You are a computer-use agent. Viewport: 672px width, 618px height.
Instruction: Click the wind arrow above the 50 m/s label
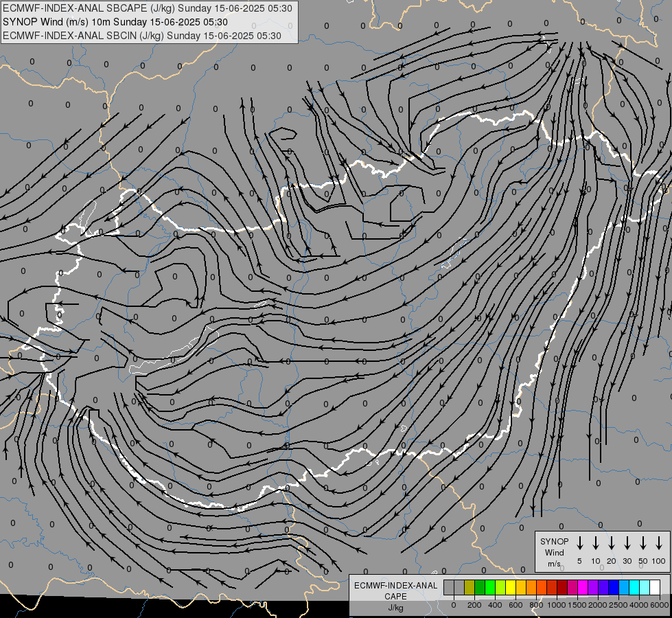643,543
